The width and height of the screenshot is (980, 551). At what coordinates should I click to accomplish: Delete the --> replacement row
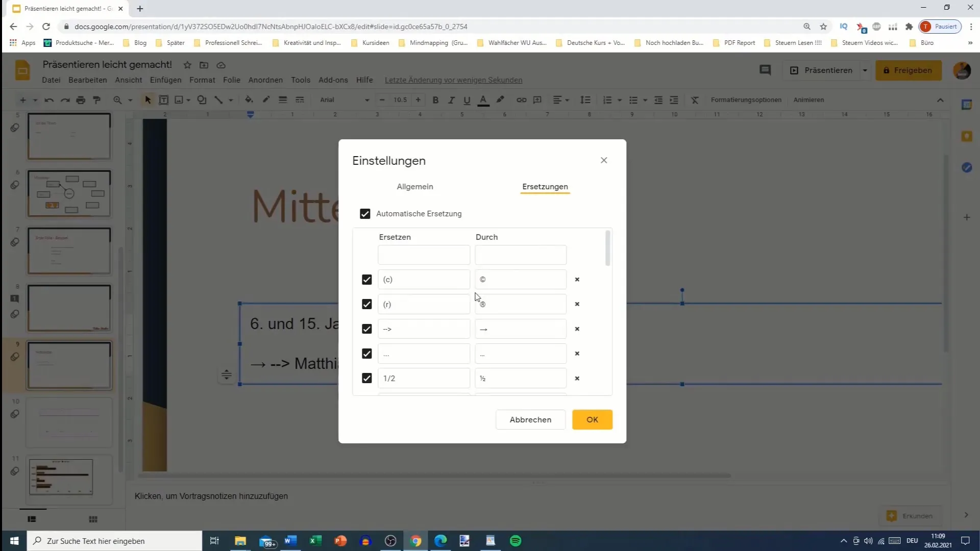[x=577, y=329]
